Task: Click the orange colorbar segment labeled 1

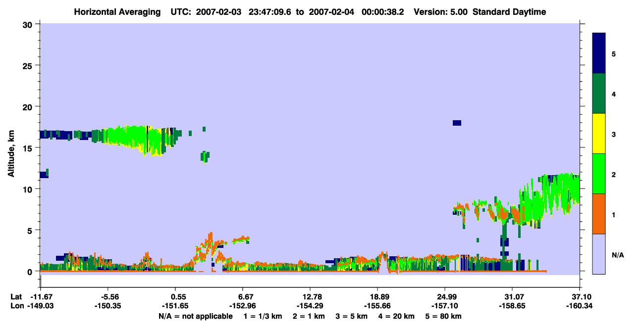Action: 599,214
